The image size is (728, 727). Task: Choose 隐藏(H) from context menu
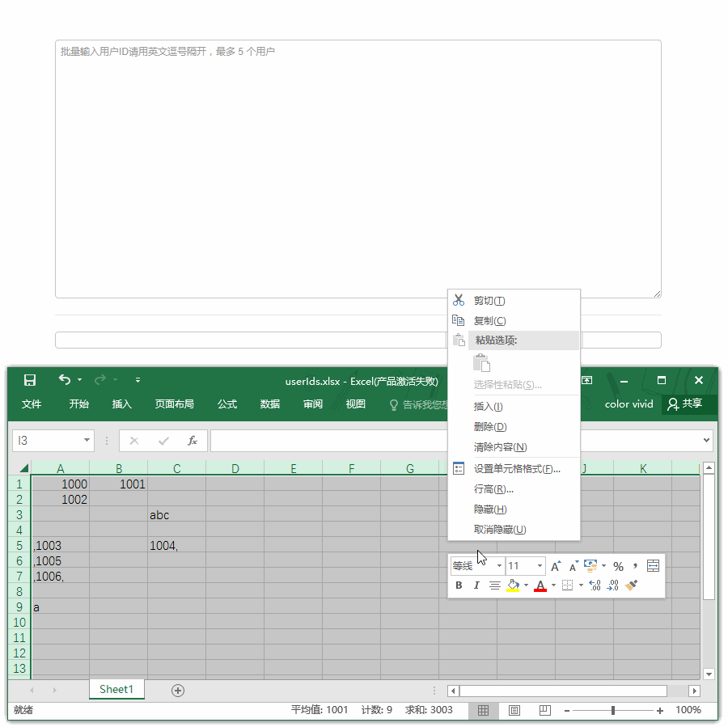514,509
